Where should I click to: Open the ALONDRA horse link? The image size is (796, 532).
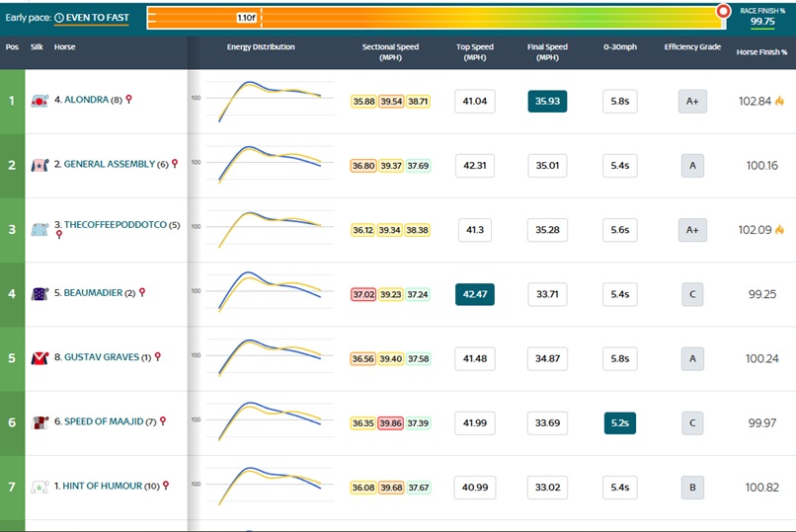(x=86, y=100)
